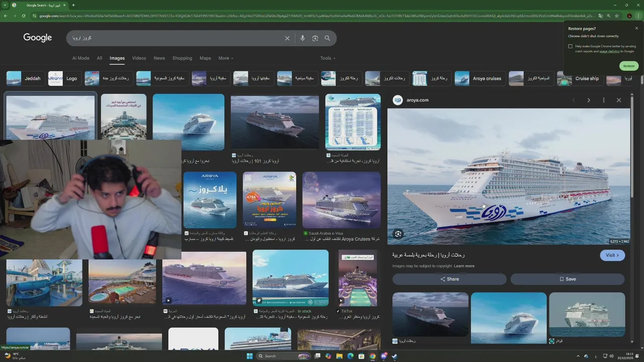The image size is (644, 362).
Task: Start a voice search with the microphone
Action: point(302,38)
